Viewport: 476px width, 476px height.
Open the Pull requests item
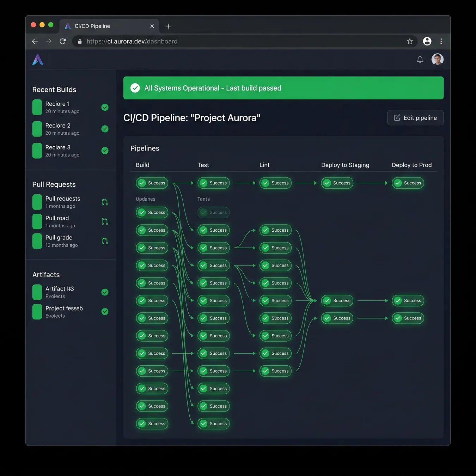pyautogui.click(x=71, y=202)
